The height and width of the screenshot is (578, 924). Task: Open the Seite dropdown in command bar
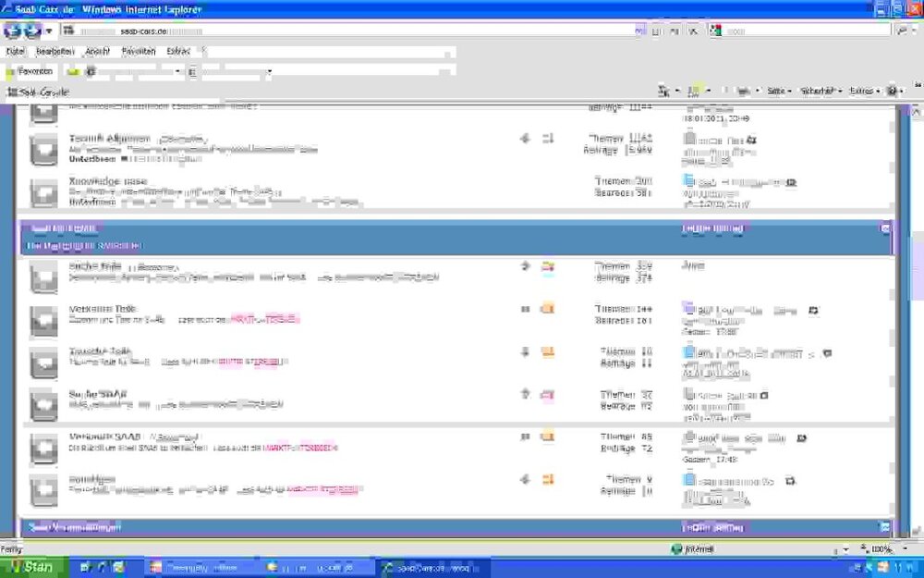point(779,91)
